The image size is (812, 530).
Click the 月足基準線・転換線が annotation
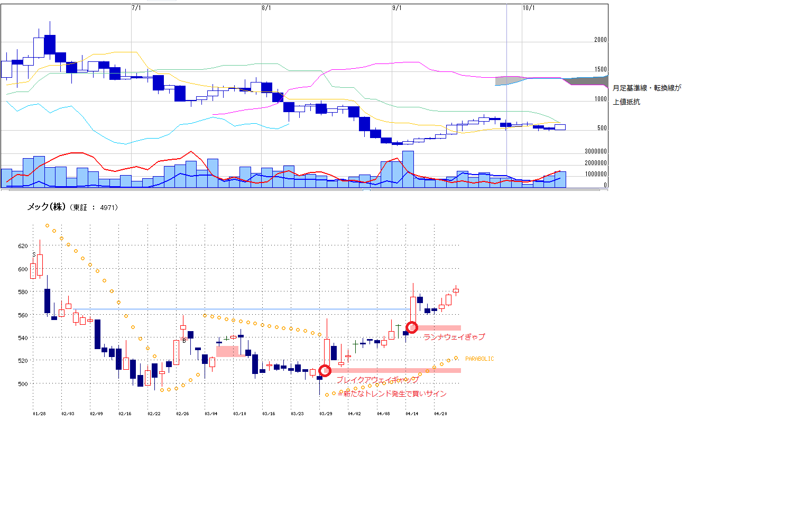(x=647, y=88)
